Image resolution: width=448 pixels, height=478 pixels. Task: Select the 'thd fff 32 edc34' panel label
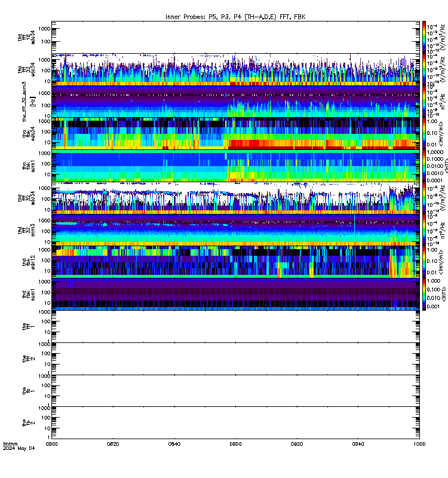tap(26, 198)
